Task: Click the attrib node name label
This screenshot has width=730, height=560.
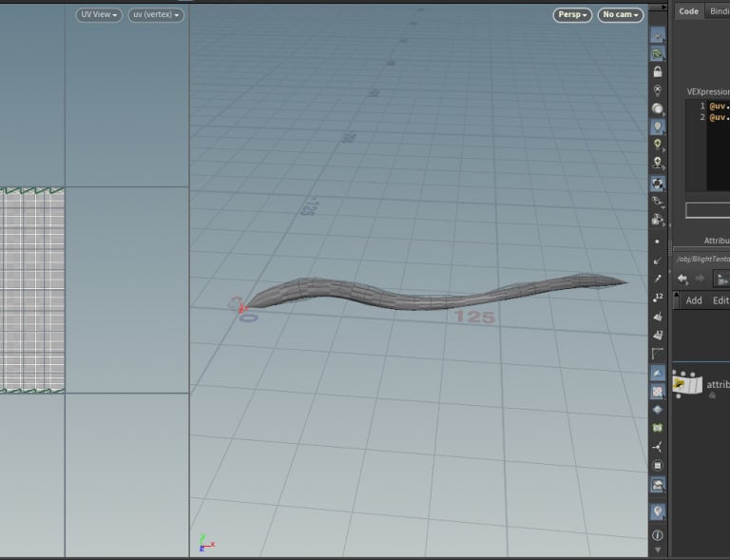Action: pyautogui.click(x=718, y=384)
